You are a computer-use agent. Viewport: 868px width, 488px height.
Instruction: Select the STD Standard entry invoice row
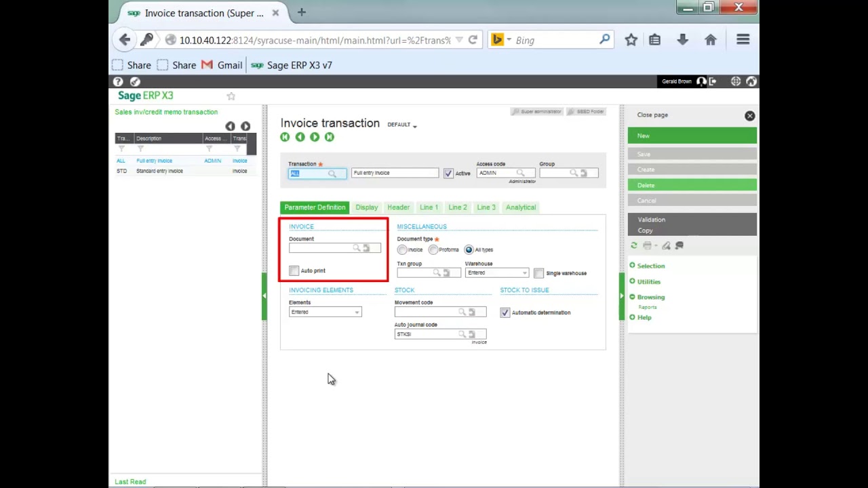click(185, 171)
